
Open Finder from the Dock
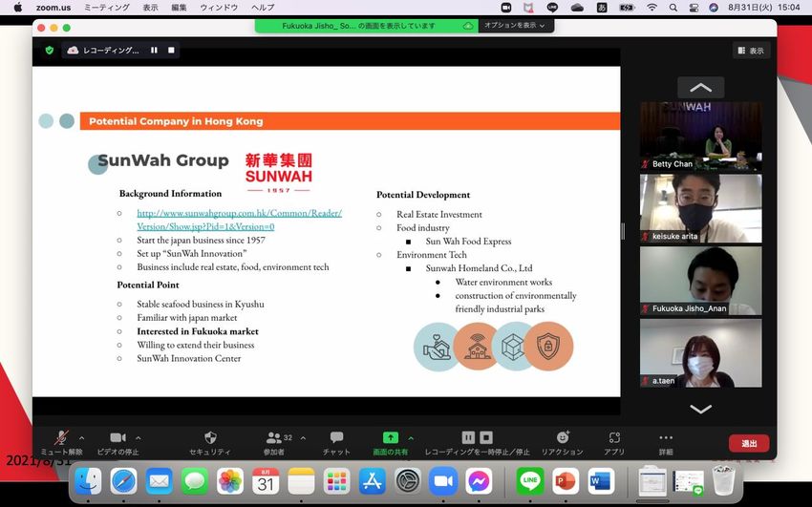pos(89,481)
